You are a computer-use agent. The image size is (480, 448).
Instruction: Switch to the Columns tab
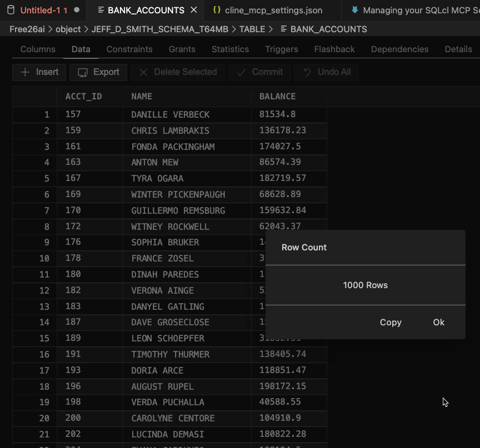(x=38, y=49)
